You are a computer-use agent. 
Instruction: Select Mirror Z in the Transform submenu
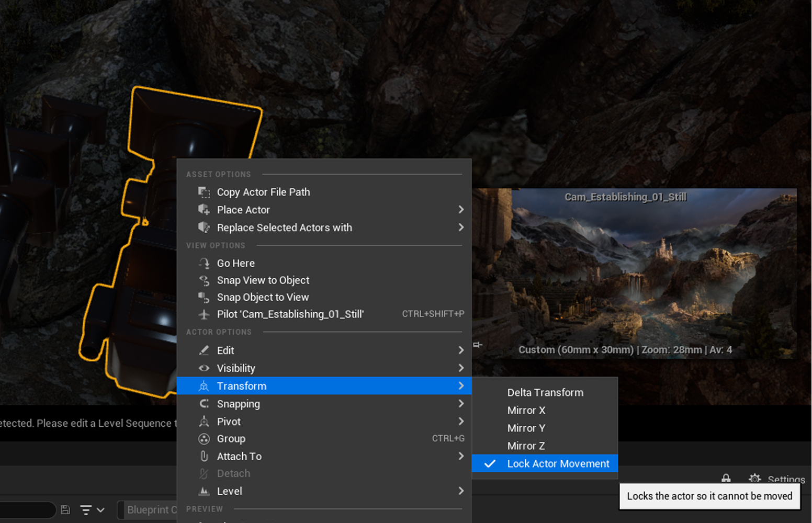point(545,446)
